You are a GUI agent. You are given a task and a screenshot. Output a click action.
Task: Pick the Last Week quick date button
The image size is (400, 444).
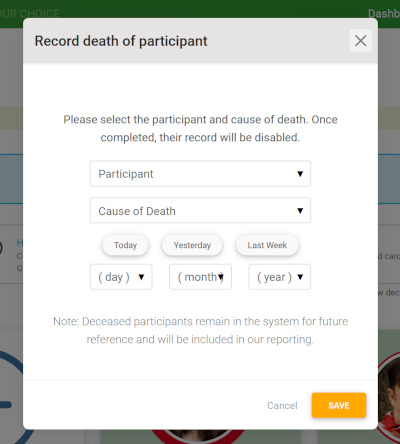click(267, 245)
